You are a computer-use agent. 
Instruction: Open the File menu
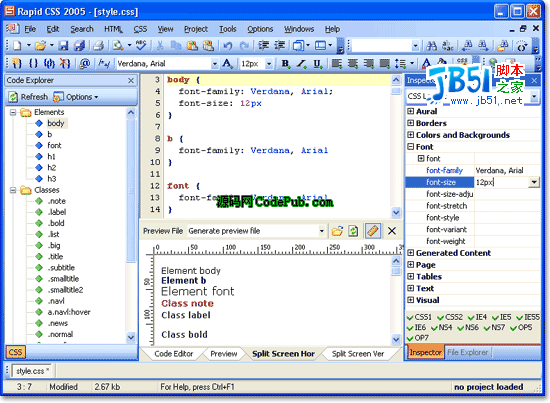[30, 29]
